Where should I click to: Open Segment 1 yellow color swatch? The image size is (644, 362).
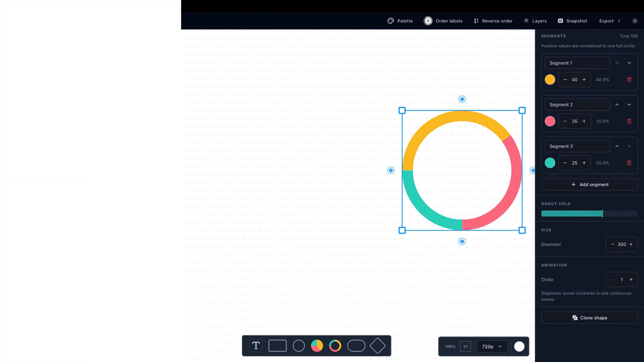(x=550, y=80)
